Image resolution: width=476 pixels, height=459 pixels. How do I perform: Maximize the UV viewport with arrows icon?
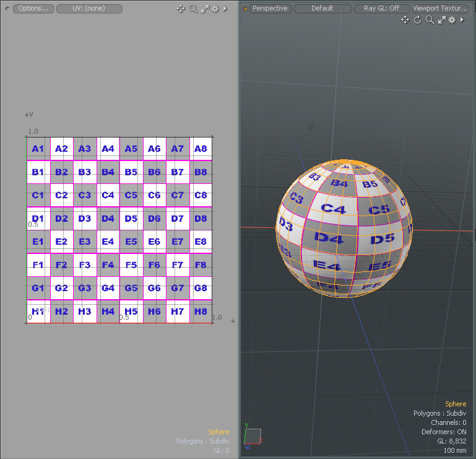coord(204,9)
